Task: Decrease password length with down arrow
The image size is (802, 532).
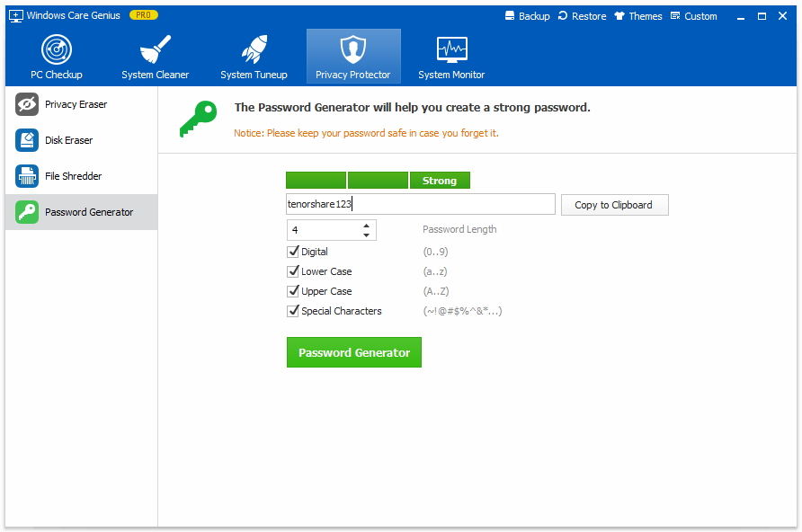Action: (x=366, y=235)
